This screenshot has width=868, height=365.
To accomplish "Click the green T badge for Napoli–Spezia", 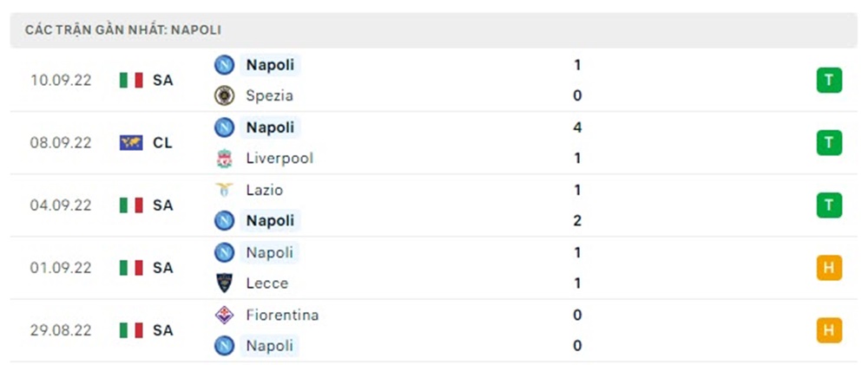I will pyautogui.click(x=829, y=81).
